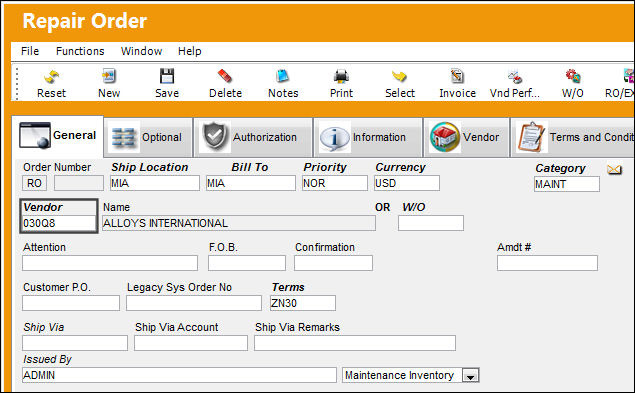Open the Help menu
The height and width of the screenshot is (393, 635).
point(190,51)
